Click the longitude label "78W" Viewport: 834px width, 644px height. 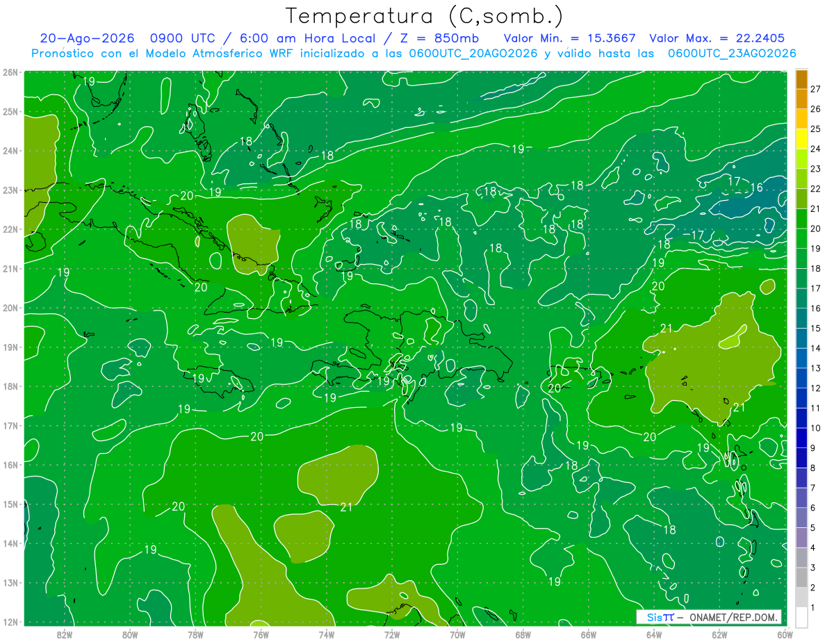(195, 634)
